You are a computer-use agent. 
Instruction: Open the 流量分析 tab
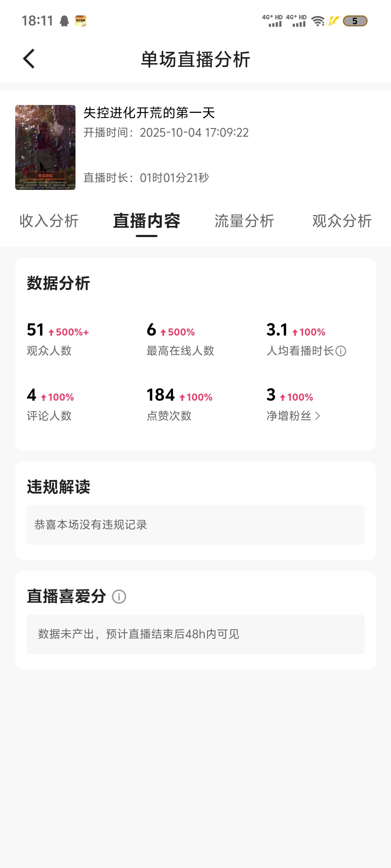pos(244,221)
